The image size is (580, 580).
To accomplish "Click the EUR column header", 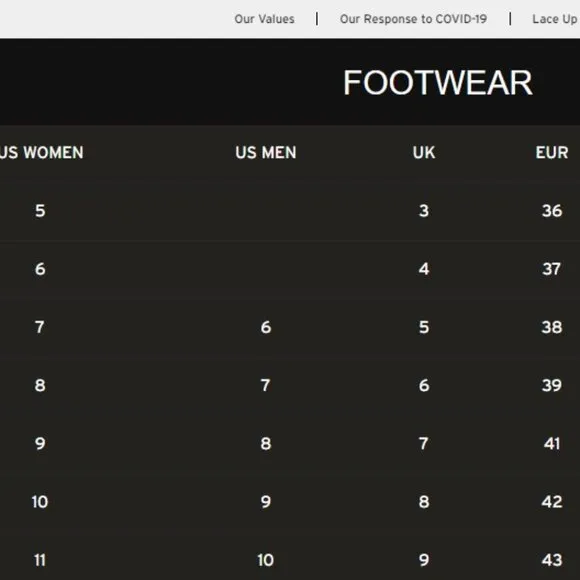I will [x=552, y=152].
